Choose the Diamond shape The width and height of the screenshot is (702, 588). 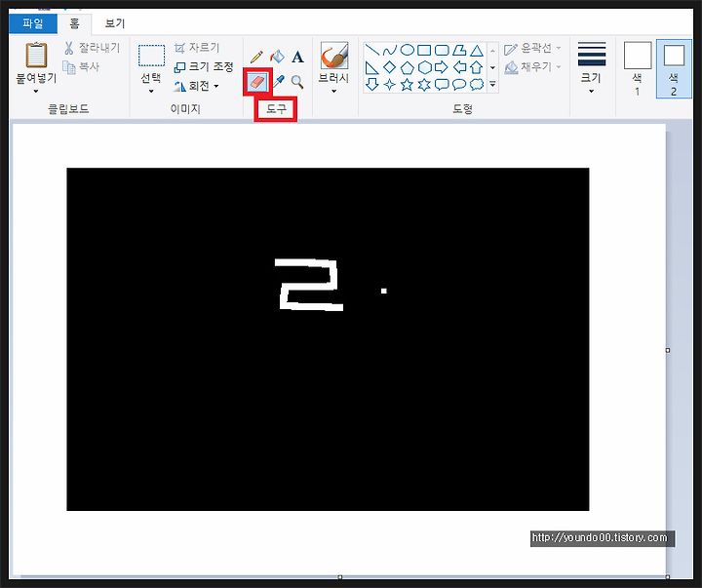389,67
